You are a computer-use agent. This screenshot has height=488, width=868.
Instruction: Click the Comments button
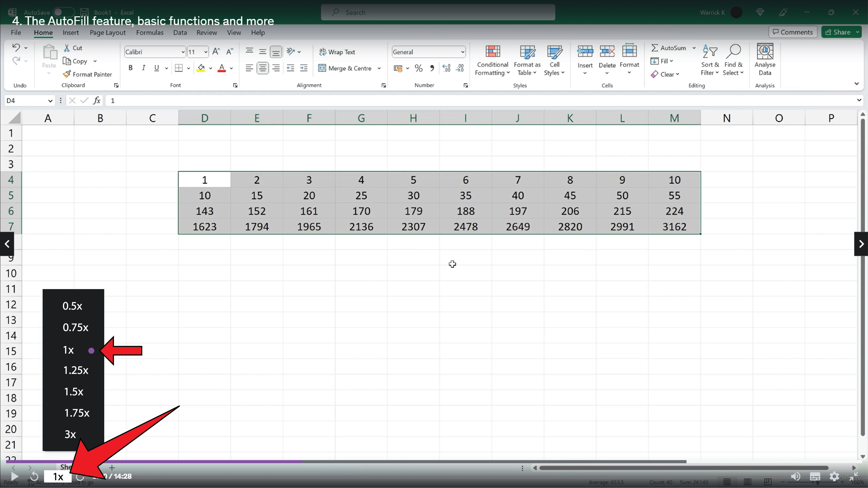(793, 32)
